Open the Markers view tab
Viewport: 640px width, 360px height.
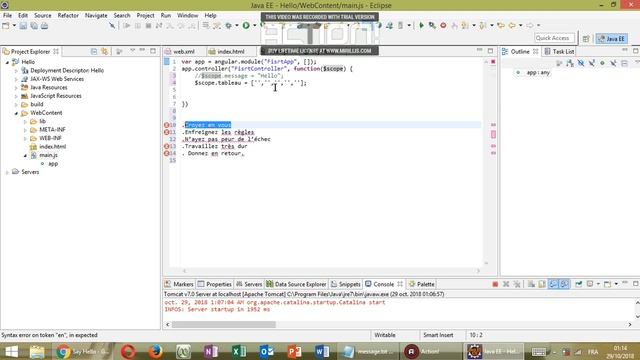179,284
